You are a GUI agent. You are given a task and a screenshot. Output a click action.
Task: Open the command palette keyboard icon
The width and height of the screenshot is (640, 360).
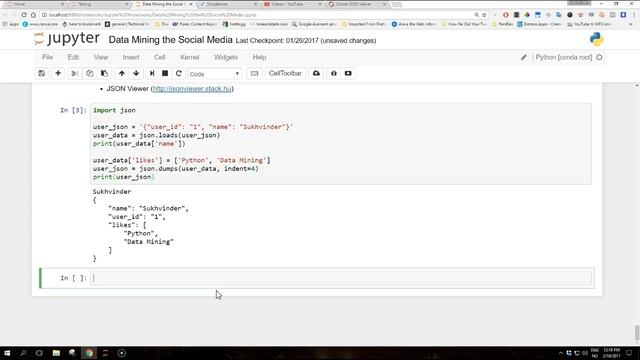pyautogui.click(x=254, y=73)
